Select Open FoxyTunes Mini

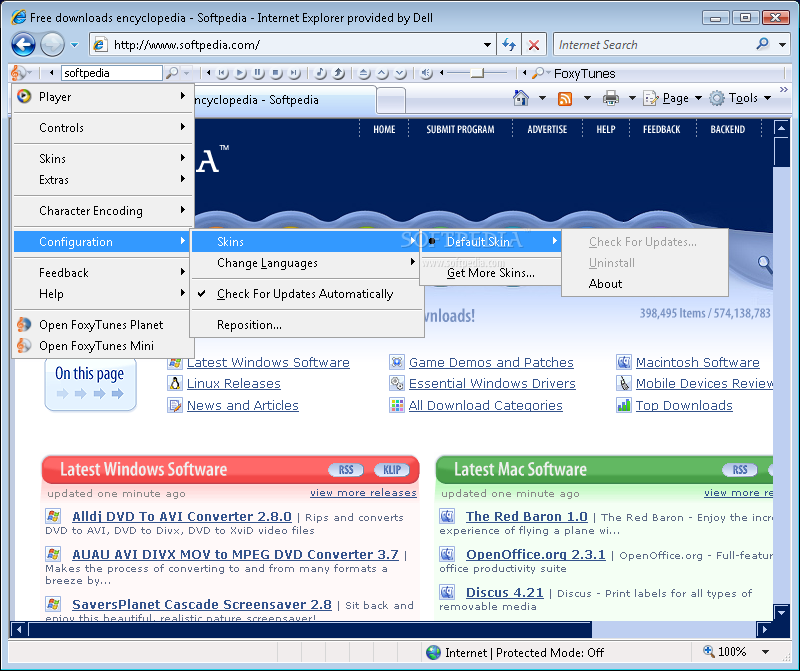click(x=103, y=346)
